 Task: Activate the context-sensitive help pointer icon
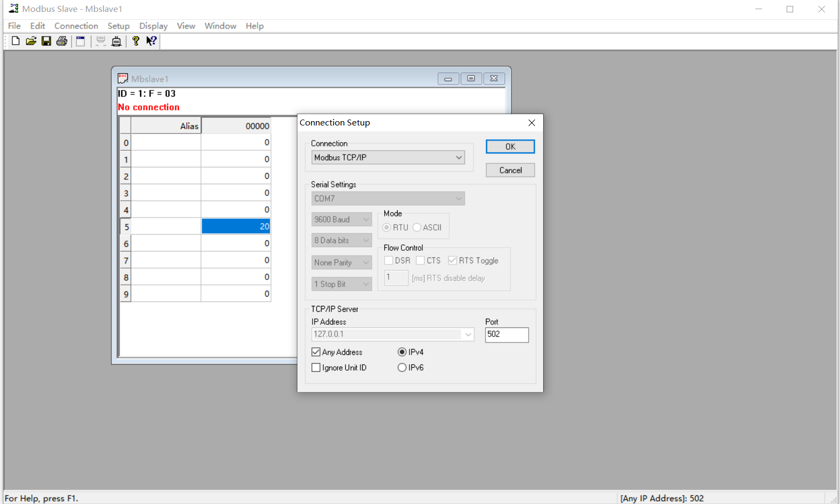tap(151, 41)
